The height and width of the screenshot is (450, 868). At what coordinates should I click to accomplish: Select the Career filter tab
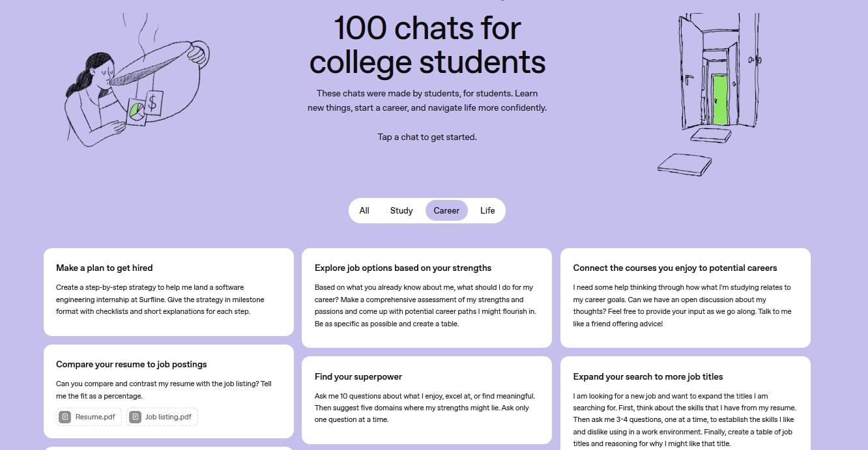(x=446, y=210)
